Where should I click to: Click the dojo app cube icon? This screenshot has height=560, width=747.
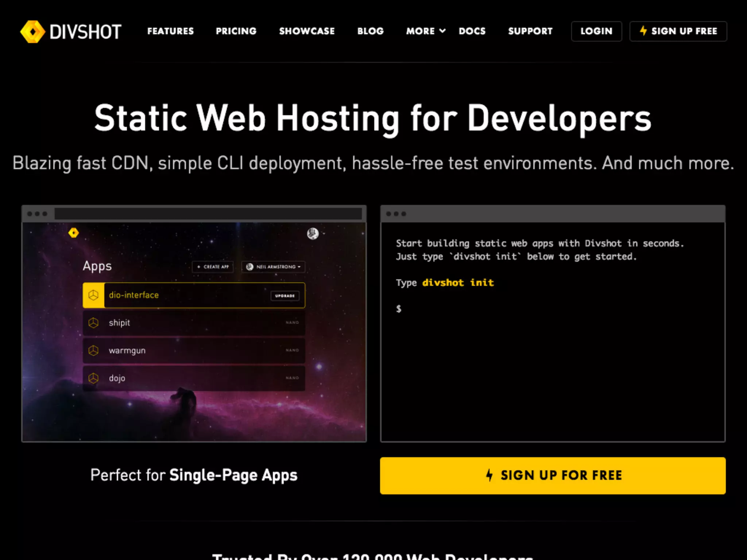pos(93,378)
